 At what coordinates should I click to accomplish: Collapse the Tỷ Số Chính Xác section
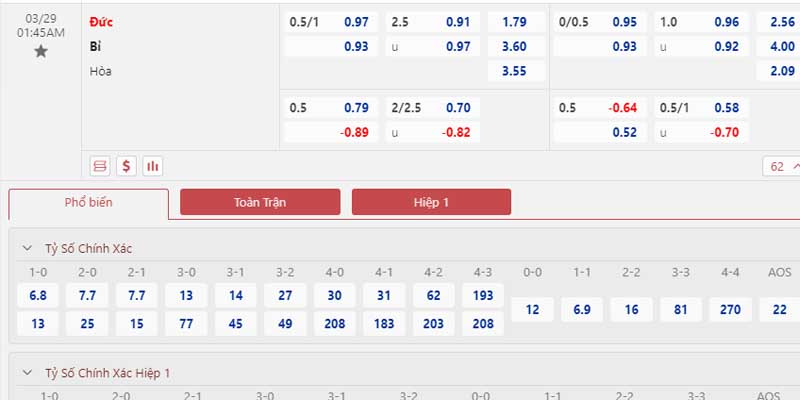[x=29, y=248]
